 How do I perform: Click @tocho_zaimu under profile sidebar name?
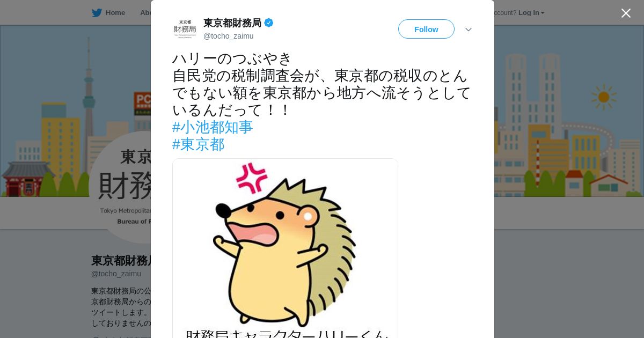(116, 274)
